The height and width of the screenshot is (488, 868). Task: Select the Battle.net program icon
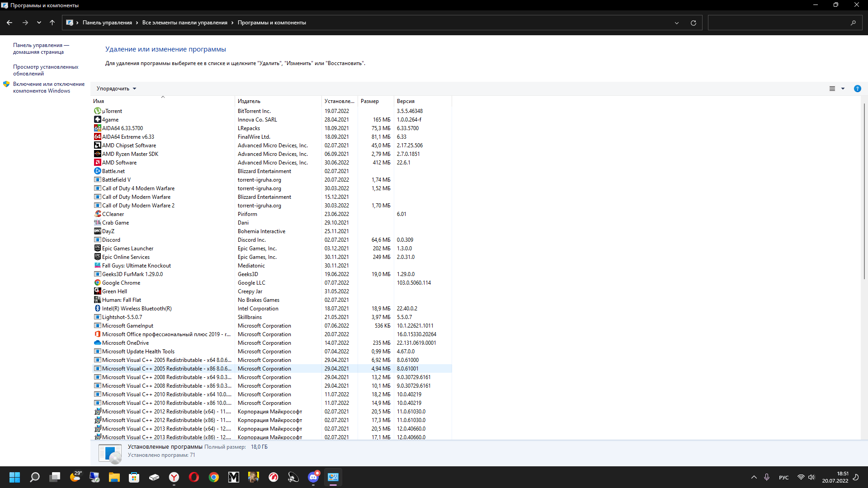[97, 171]
